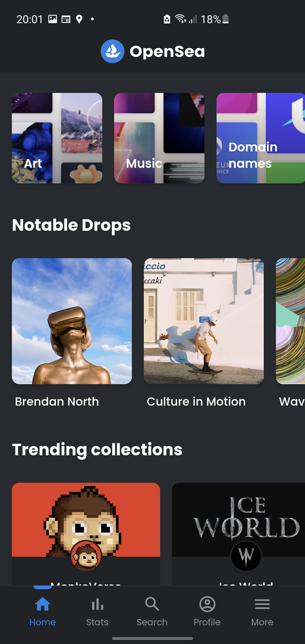Tap the Wi-Fi status bar icon
Viewport: 305px width, 644px height.
pos(180,19)
